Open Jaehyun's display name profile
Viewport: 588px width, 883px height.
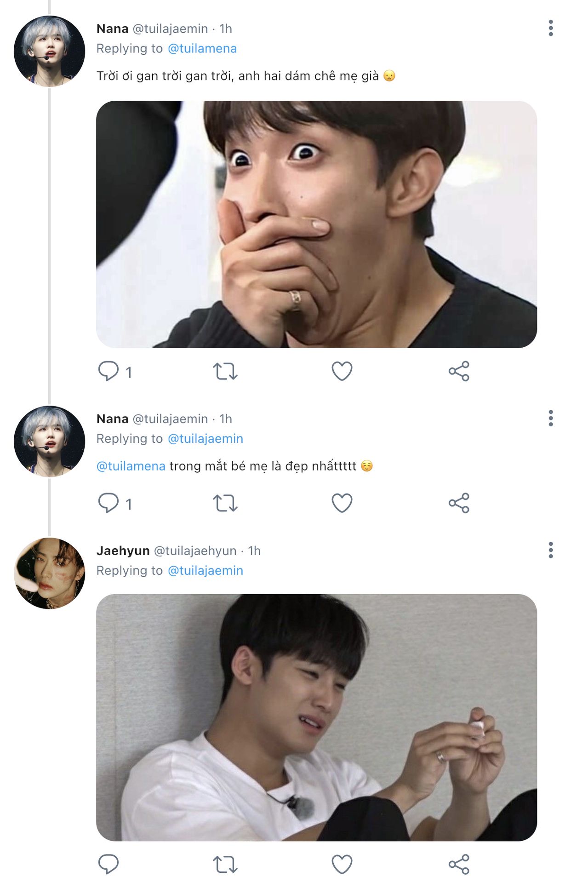coord(123,550)
